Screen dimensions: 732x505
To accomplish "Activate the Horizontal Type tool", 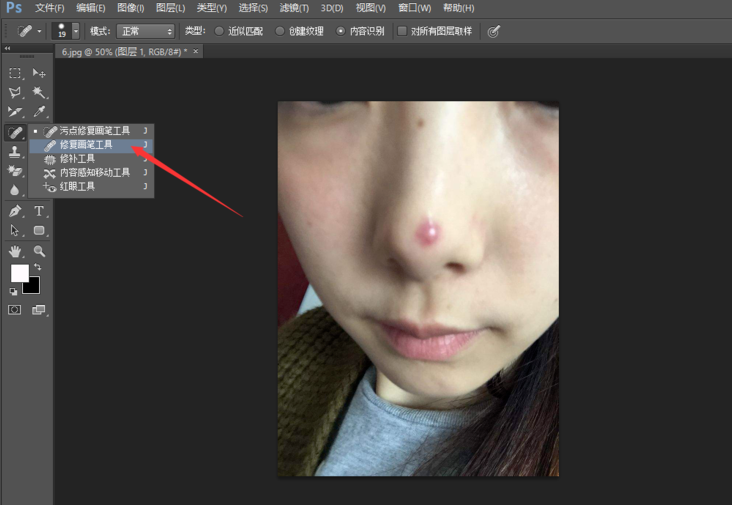I will (39, 211).
